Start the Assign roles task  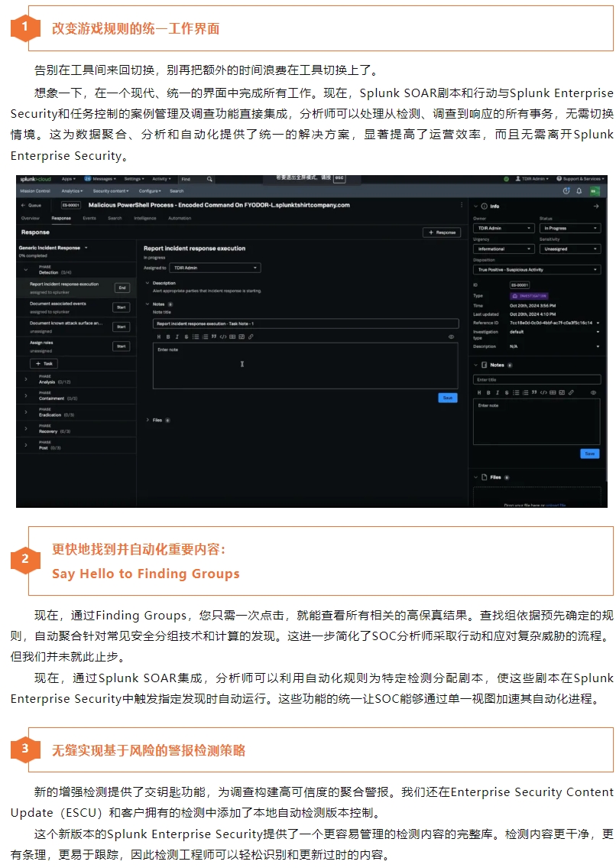(x=122, y=346)
